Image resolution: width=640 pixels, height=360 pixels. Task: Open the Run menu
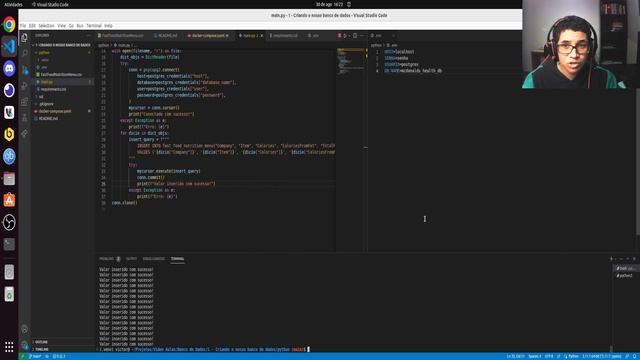coord(80,26)
